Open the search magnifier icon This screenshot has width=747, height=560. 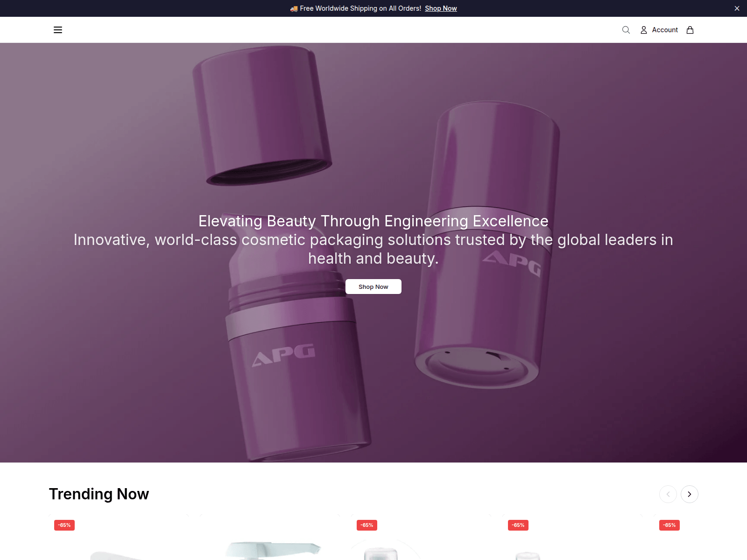(x=626, y=30)
